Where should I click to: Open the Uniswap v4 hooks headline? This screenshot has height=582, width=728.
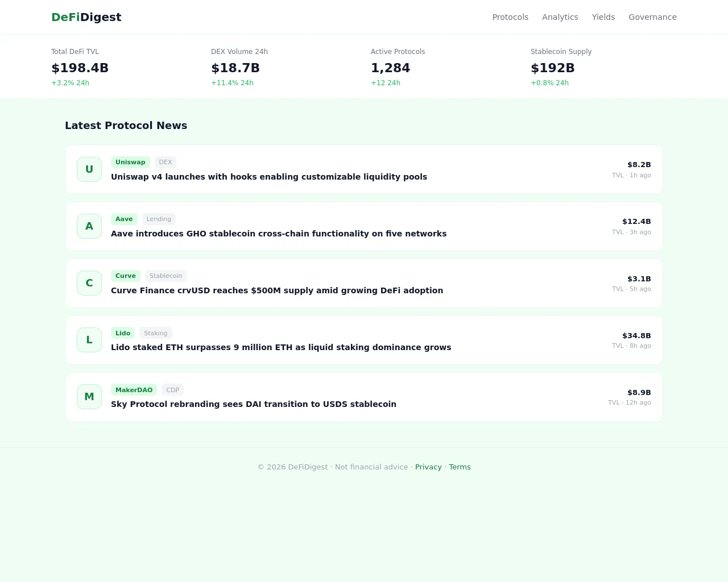coord(269,177)
